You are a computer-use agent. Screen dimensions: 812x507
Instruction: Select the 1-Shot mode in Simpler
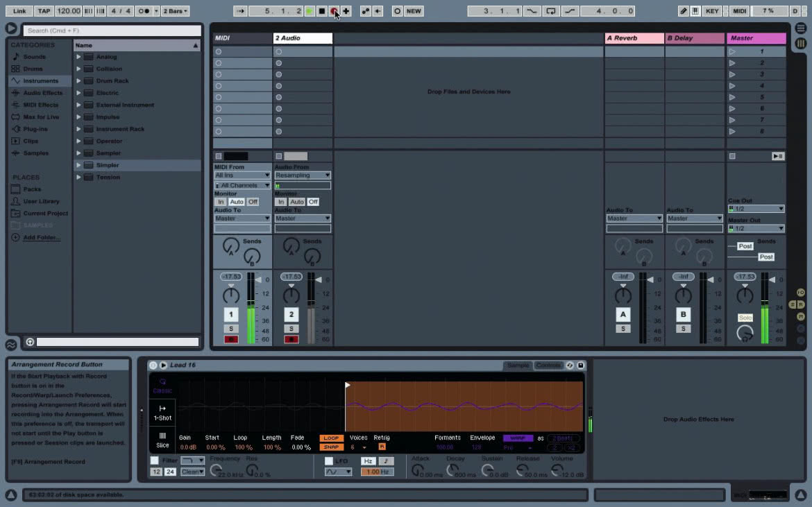point(162,413)
